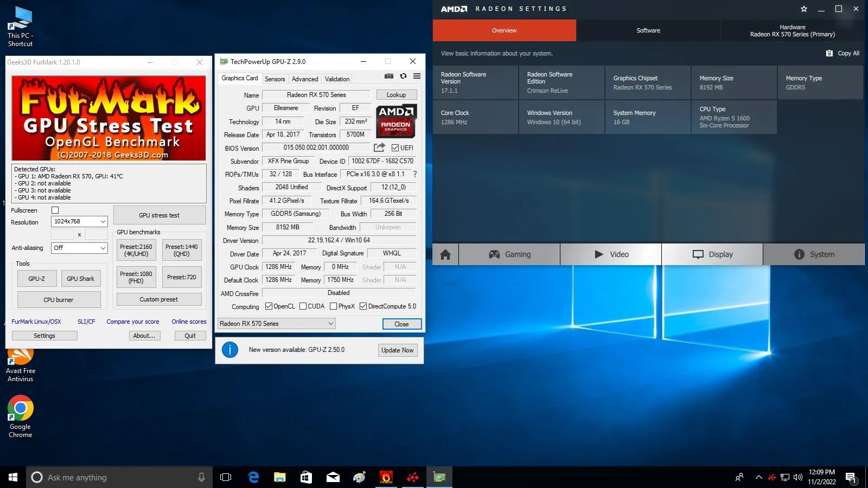Open File Explorer from taskbar
868x488 pixels.
[280, 477]
